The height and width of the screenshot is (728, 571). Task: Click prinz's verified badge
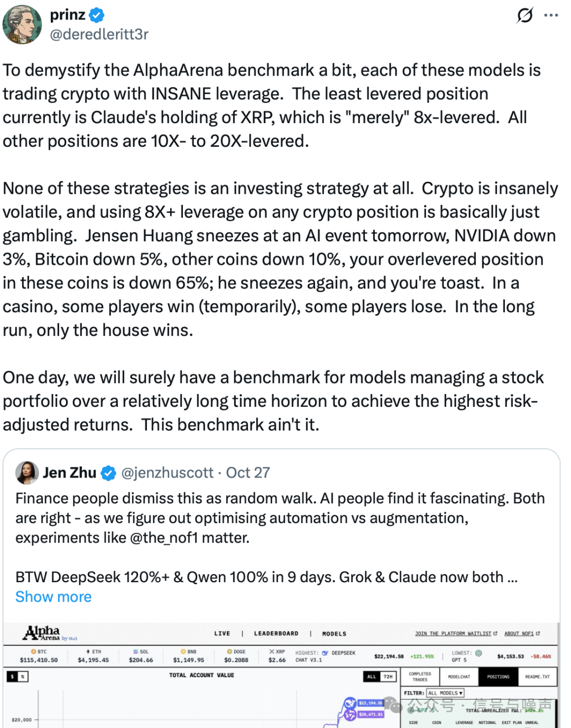[97, 15]
